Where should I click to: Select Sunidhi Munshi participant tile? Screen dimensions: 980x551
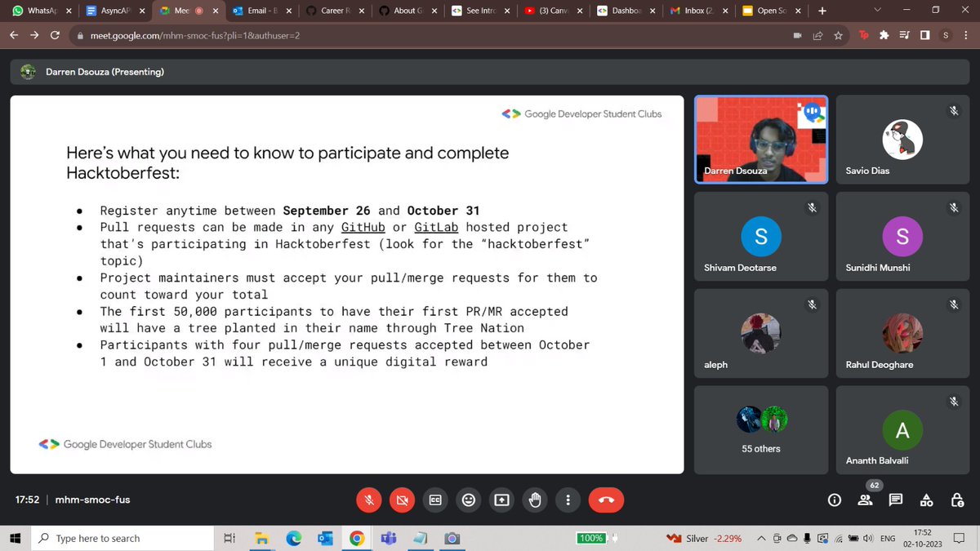902,236
